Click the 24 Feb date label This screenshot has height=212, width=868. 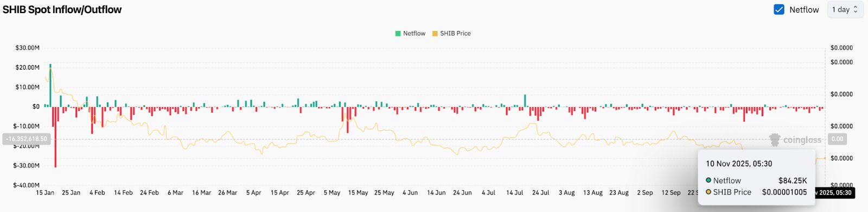click(149, 192)
